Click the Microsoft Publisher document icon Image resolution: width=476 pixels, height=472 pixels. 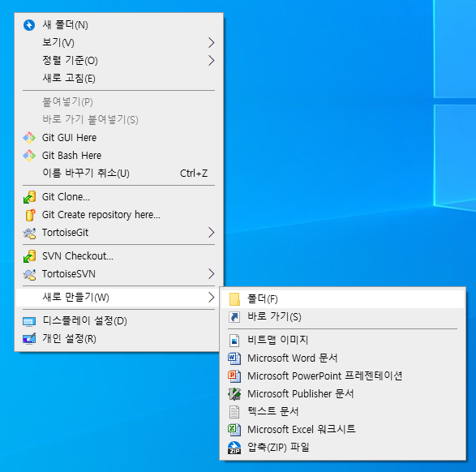234,394
